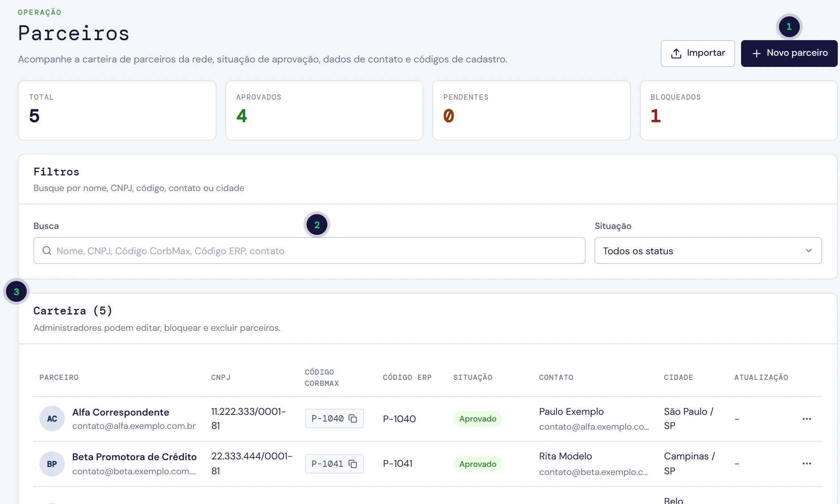The height and width of the screenshot is (504, 840).
Task: Focus the Busca search input field
Action: (309, 251)
